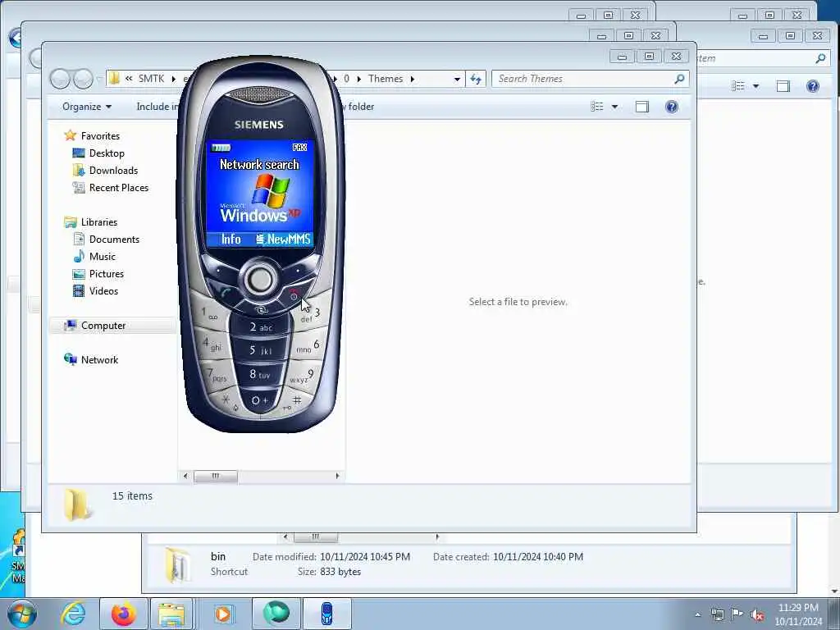Launch Firefox from taskbar
840x630 pixels.
(124, 614)
